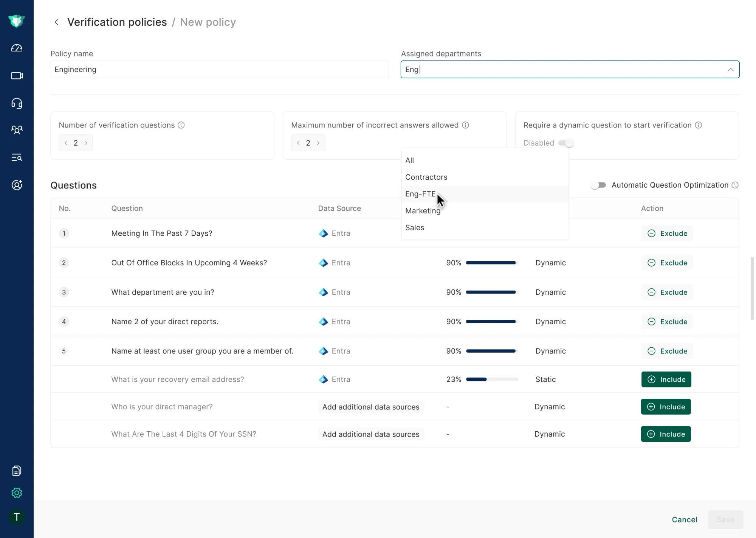
Task: Open the video camera icon in the sidebar
Action: coord(17,76)
